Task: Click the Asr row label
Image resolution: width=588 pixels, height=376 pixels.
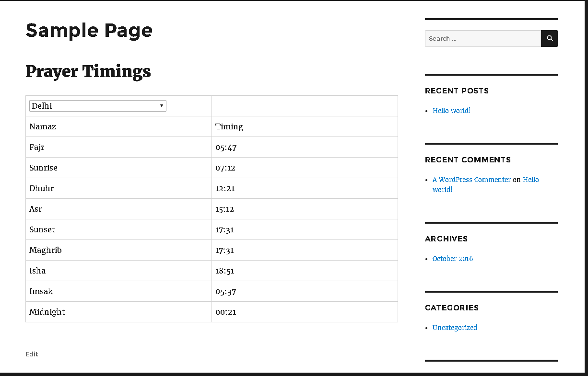Action: pyautogui.click(x=35, y=209)
